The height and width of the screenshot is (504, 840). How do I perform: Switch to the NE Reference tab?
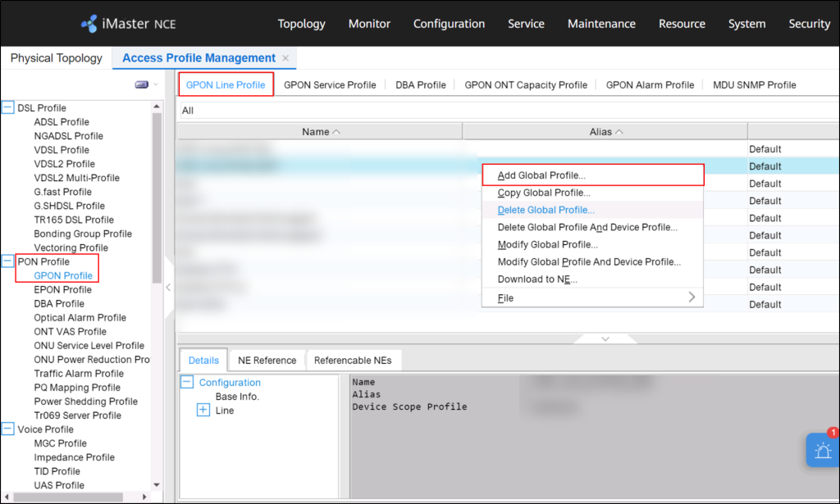click(267, 360)
